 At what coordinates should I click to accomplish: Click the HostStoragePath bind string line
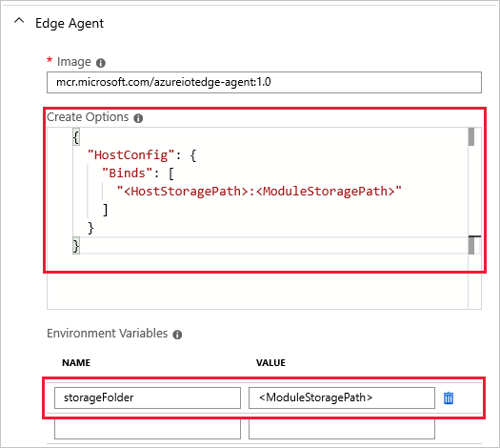259,192
